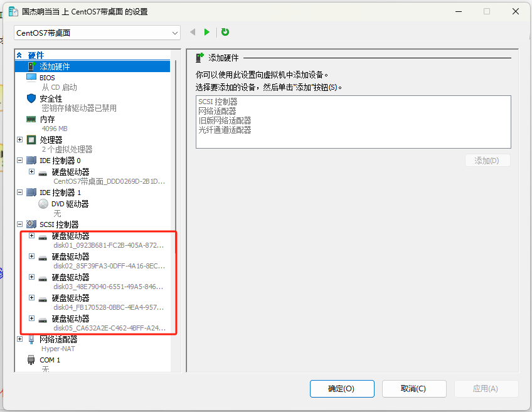Click the 添加硬件 panel header icon
532x412 pixels.
pyautogui.click(x=200, y=58)
